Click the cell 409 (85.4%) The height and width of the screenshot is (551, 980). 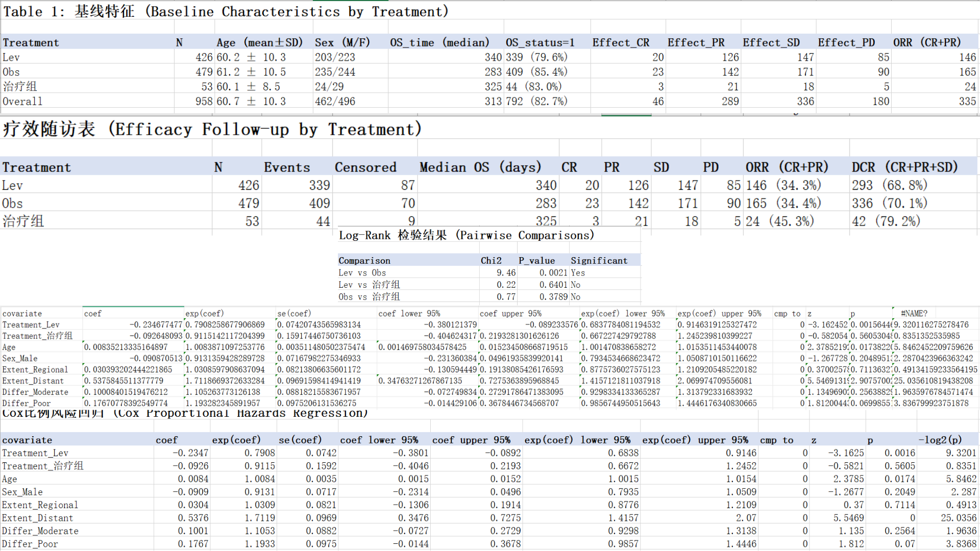pyautogui.click(x=536, y=72)
